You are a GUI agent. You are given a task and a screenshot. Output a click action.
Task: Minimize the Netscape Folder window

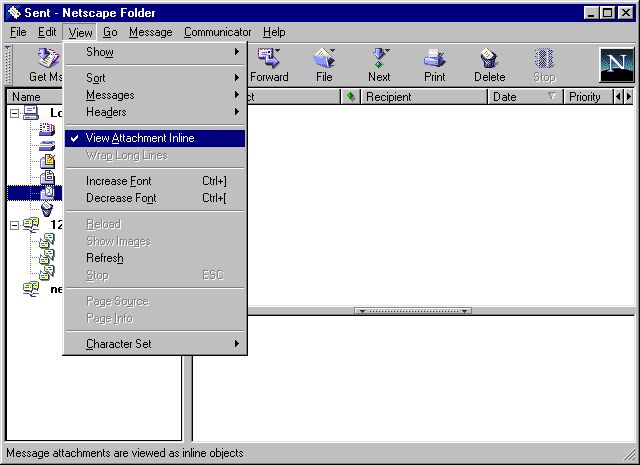click(591, 13)
